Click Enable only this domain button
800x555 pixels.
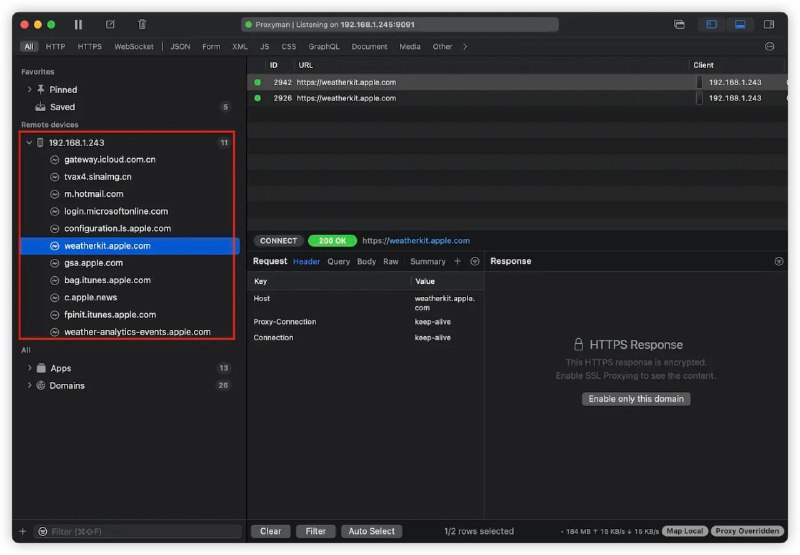[636, 399]
